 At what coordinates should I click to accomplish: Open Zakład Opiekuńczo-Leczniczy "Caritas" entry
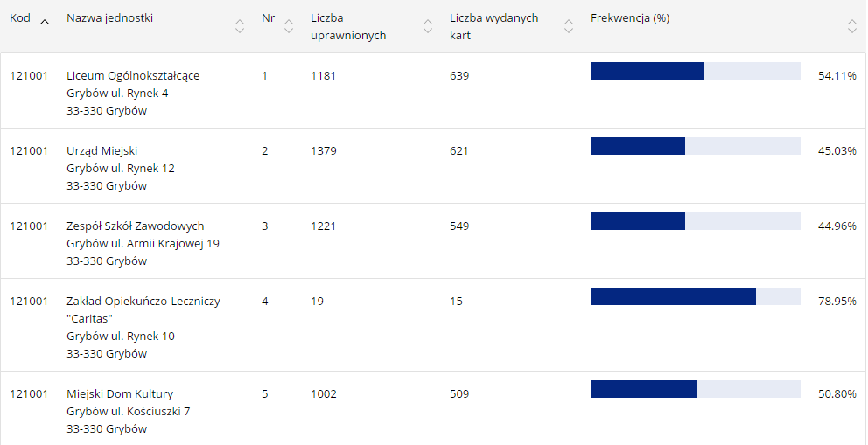143,302
